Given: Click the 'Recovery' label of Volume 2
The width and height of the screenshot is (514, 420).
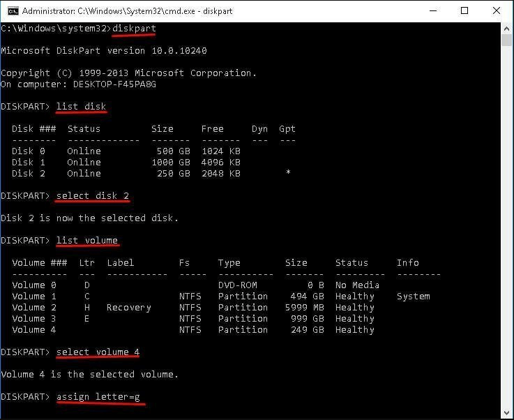Looking at the screenshot, I should pos(129,308).
